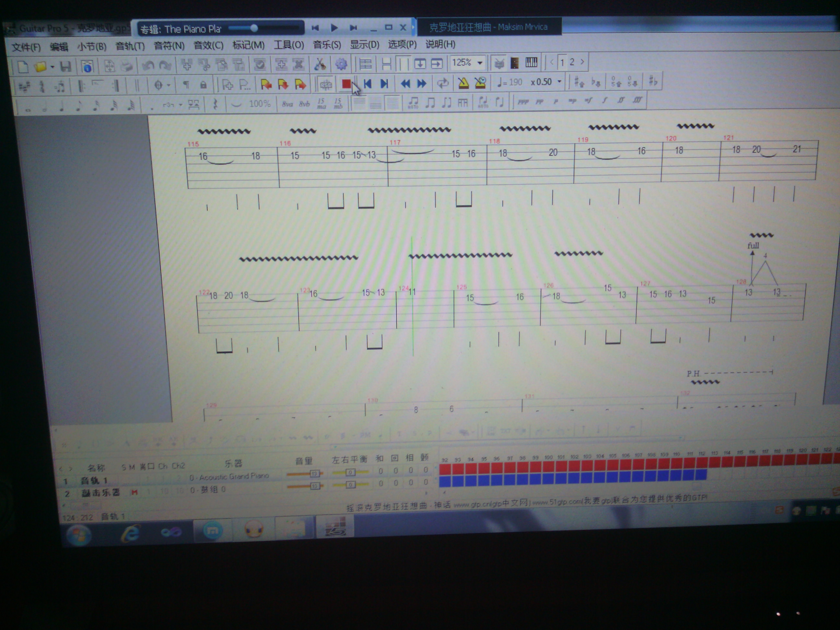Open the 编辑 menu
The width and height of the screenshot is (840, 630).
coord(59,47)
